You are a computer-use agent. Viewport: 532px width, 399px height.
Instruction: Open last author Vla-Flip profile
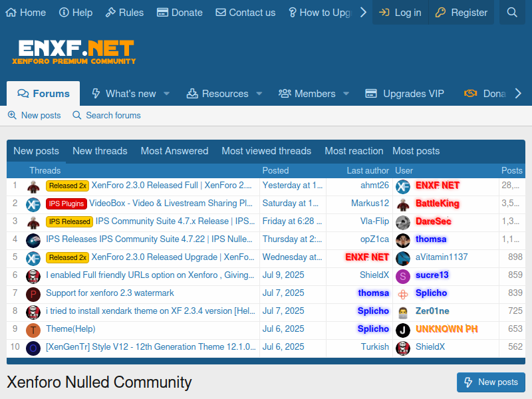pos(374,221)
